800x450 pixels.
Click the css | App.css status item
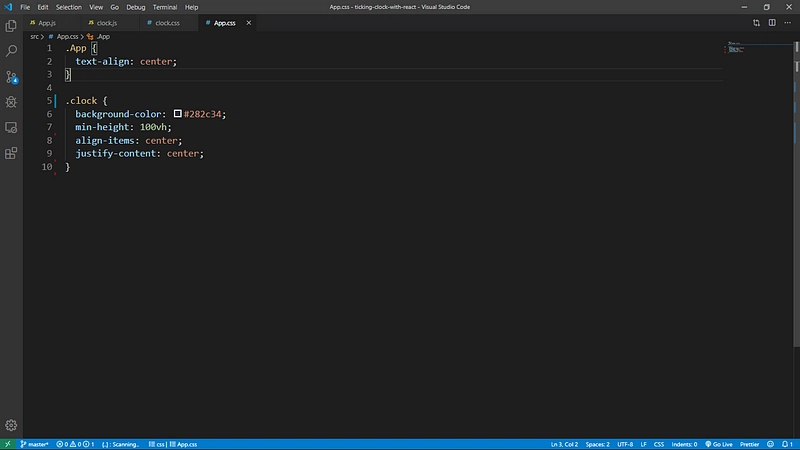[172, 444]
